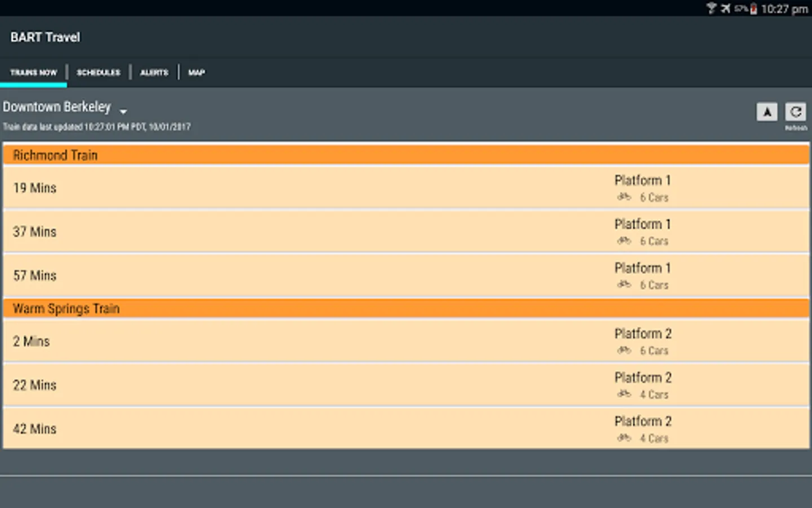
Task: Click the bike icon in 42 Mins row
Action: 624,438
